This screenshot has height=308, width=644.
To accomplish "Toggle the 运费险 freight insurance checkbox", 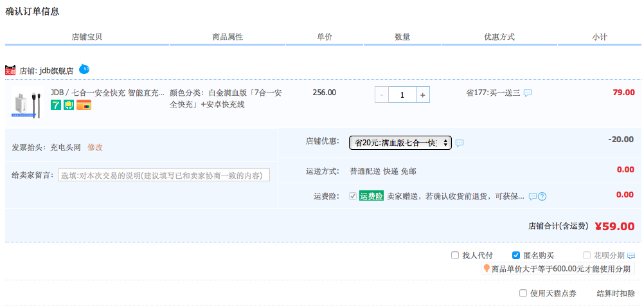I will click(352, 196).
